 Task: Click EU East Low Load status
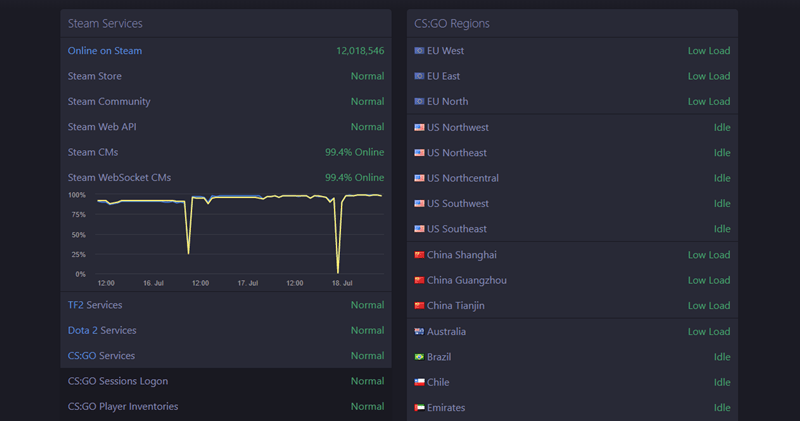(709, 76)
